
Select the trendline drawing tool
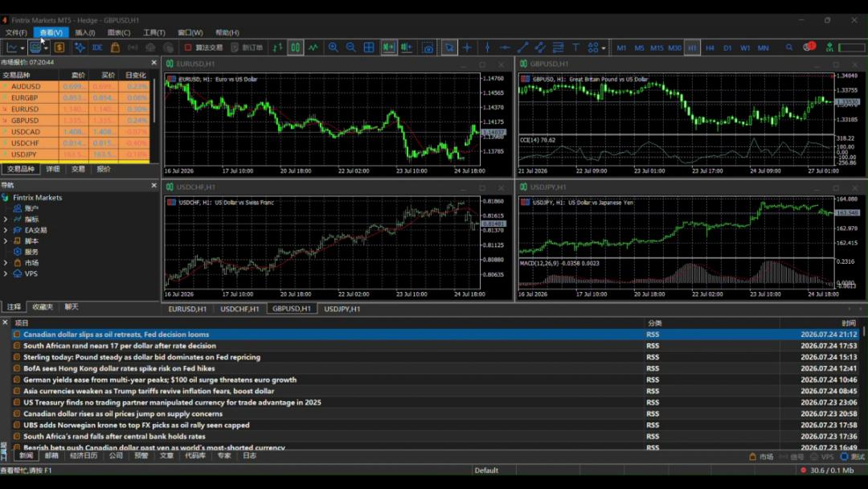522,47
